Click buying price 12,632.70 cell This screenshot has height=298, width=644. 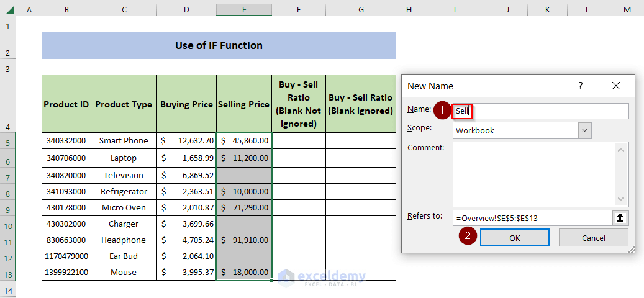186,141
